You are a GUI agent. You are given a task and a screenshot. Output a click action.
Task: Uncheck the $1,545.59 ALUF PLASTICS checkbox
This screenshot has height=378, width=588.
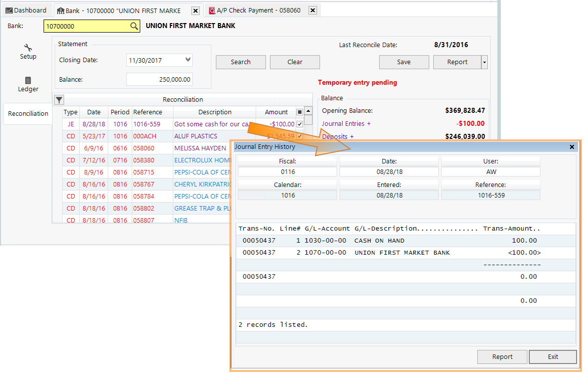pos(301,136)
